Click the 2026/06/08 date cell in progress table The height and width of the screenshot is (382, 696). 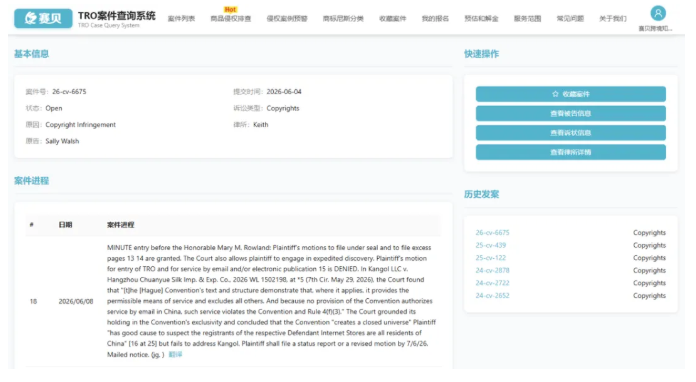tap(76, 301)
